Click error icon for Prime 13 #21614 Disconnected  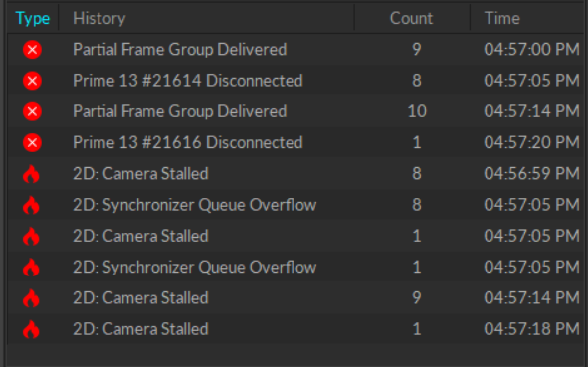pos(32,81)
